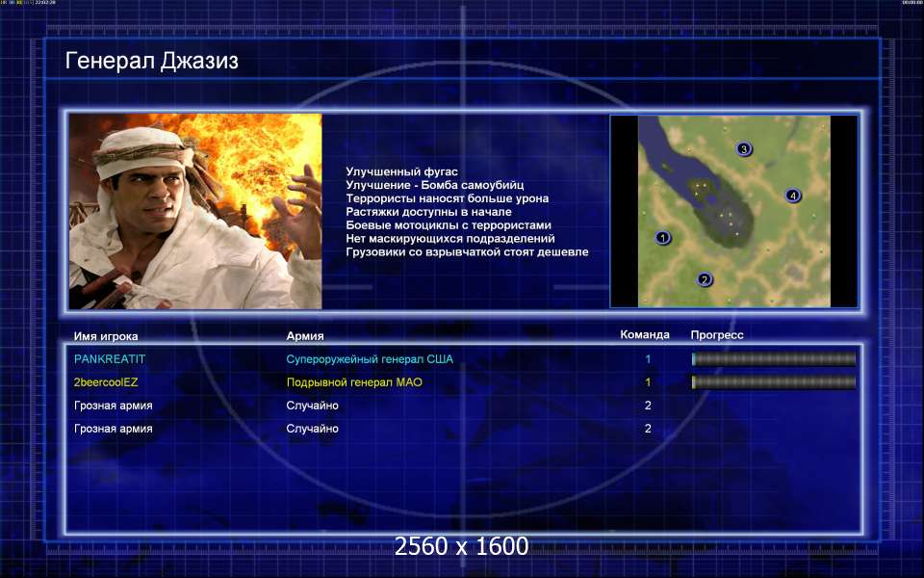
Task: Click start position marker 1 on minimap
Action: pos(663,238)
